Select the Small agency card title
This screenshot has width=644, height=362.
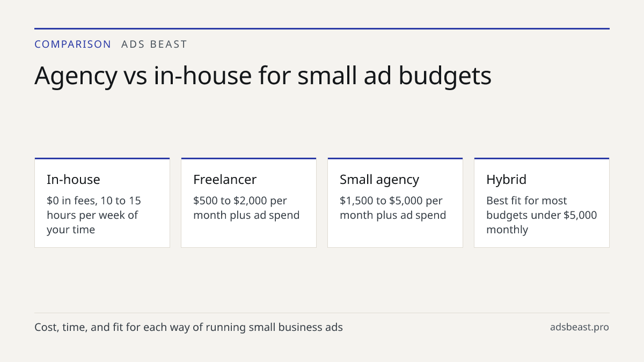[x=379, y=180]
